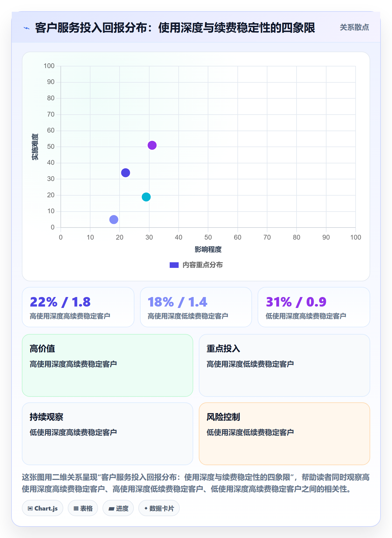Click the 影响程度 x-axis title
The height and width of the screenshot is (538, 392).
208,249
